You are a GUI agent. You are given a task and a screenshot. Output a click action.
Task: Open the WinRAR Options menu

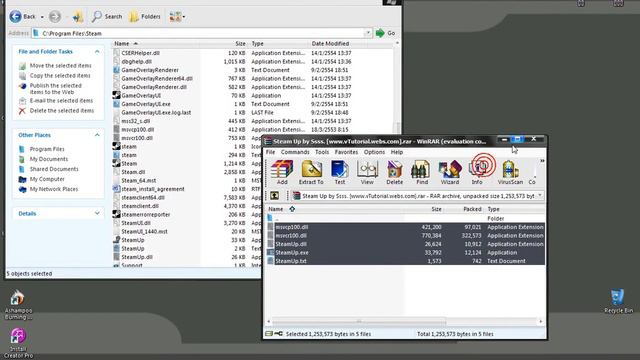coord(374,152)
